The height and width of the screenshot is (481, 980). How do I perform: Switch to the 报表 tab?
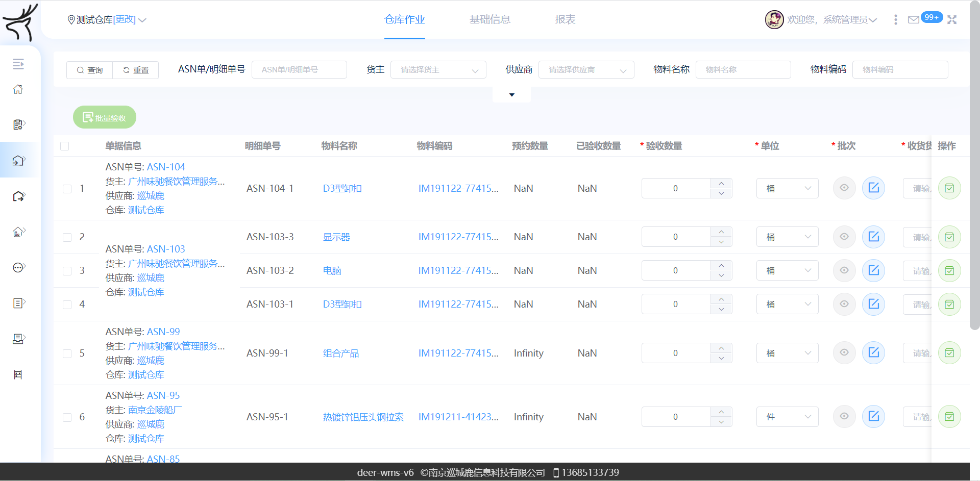pos(565,20)
